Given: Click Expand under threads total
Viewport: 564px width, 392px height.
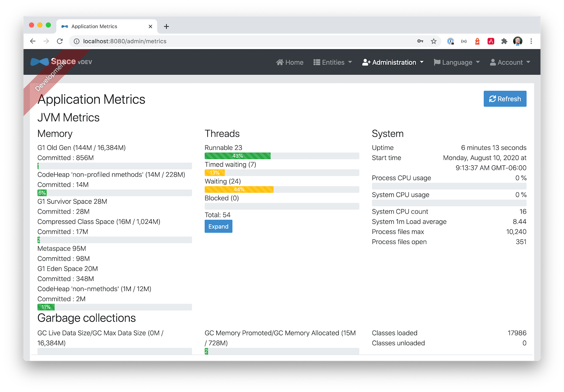Looking at the screenshot, I should pos(218,226).
